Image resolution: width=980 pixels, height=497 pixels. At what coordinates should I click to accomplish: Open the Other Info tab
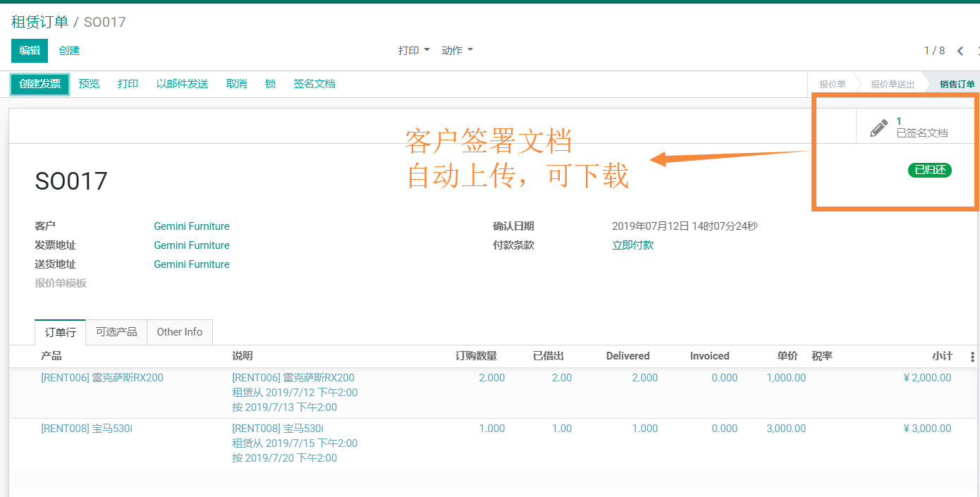pos(179,332)
